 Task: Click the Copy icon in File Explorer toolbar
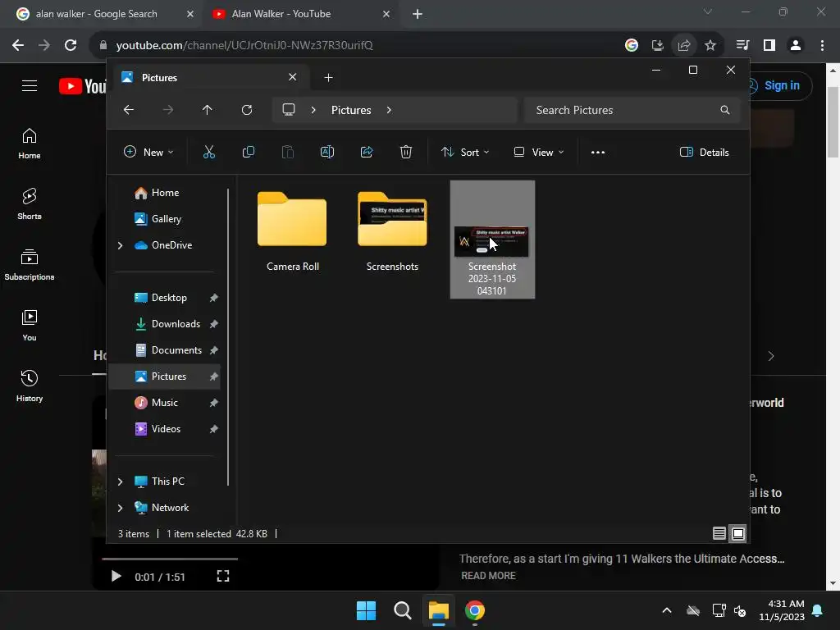pos(248,152)
